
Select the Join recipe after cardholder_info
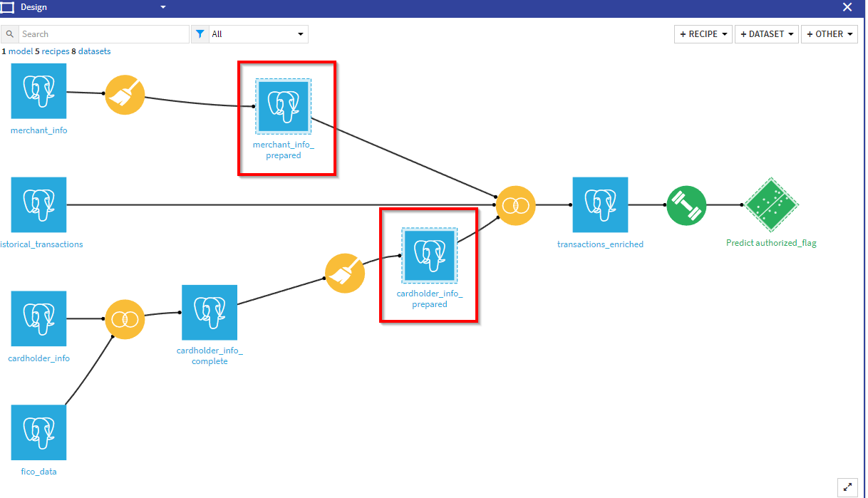[x=125, y=319]
